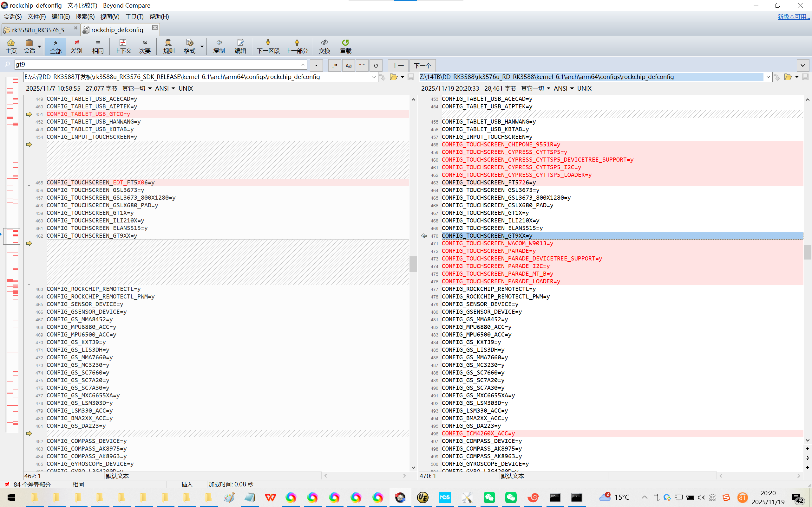Click the 下一个 find next button
This screenshot has width=812, height=507.
(422, 65)
